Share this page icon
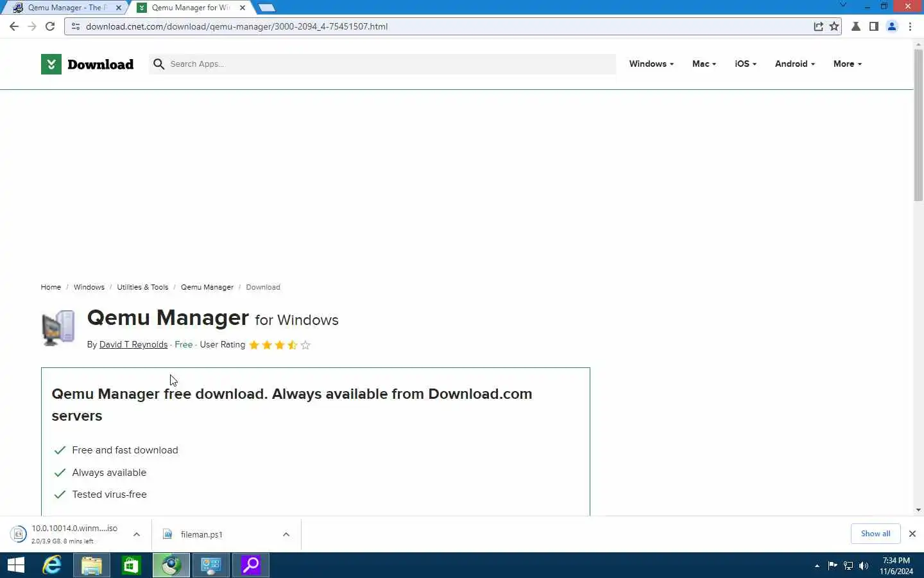Screen dimensions: 924x578 pyautogui.click(x=818, y=26)
